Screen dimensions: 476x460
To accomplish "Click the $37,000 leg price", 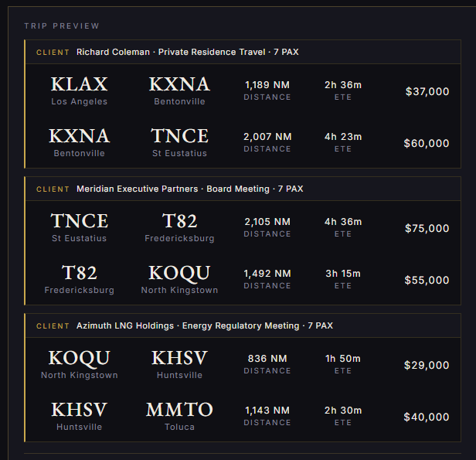I will point(427,91).
